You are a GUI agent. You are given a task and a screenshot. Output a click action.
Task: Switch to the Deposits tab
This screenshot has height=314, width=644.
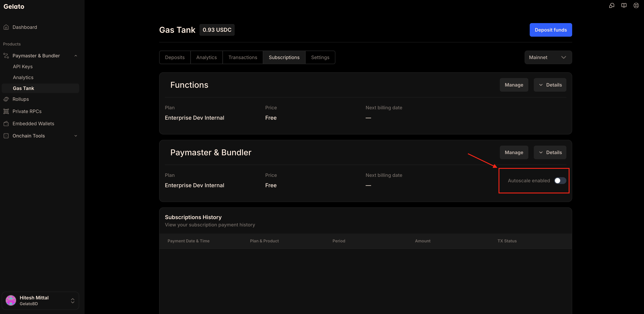[175, 58]
